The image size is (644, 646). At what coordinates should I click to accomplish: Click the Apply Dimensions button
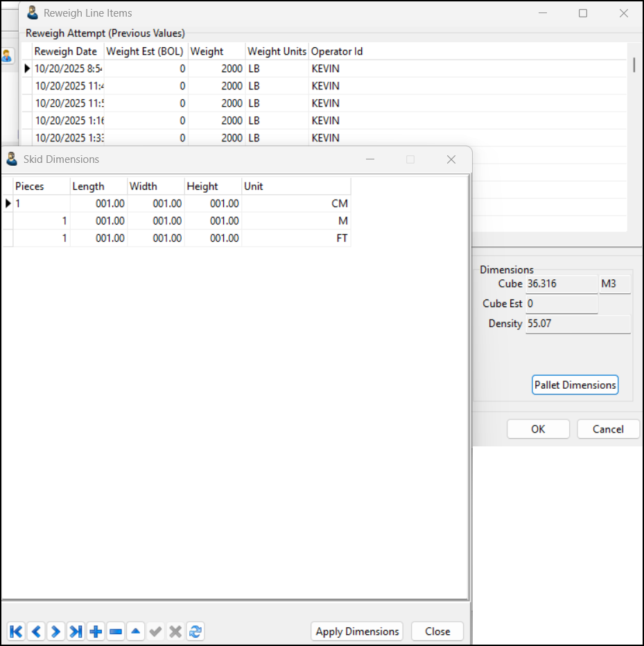(x=358, y=631)
